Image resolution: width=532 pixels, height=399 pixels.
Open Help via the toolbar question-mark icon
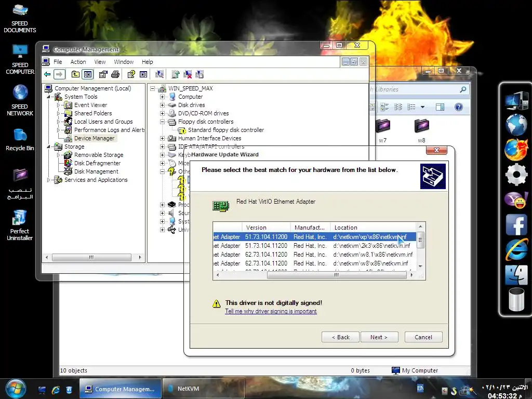[131, 74]
